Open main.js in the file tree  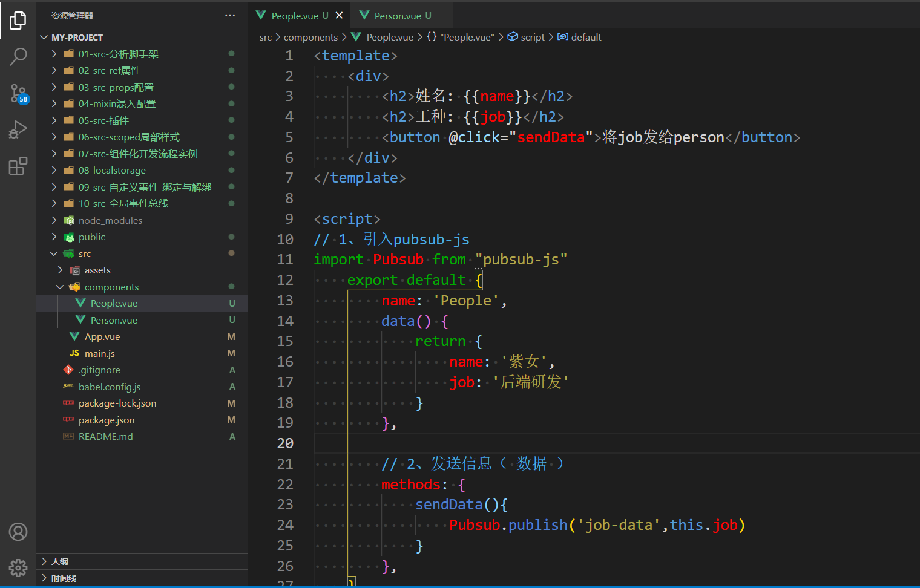142,353
